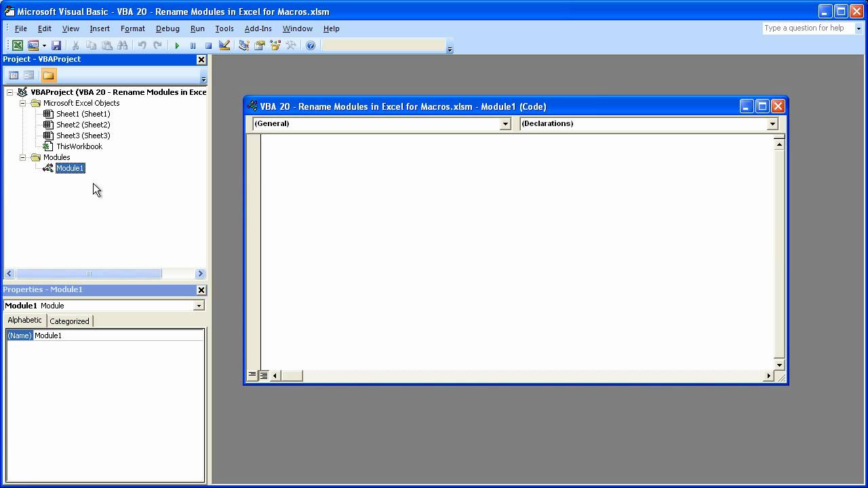
Task: Open the Insert object dropdown arrow
Action: tap(44, 45)
